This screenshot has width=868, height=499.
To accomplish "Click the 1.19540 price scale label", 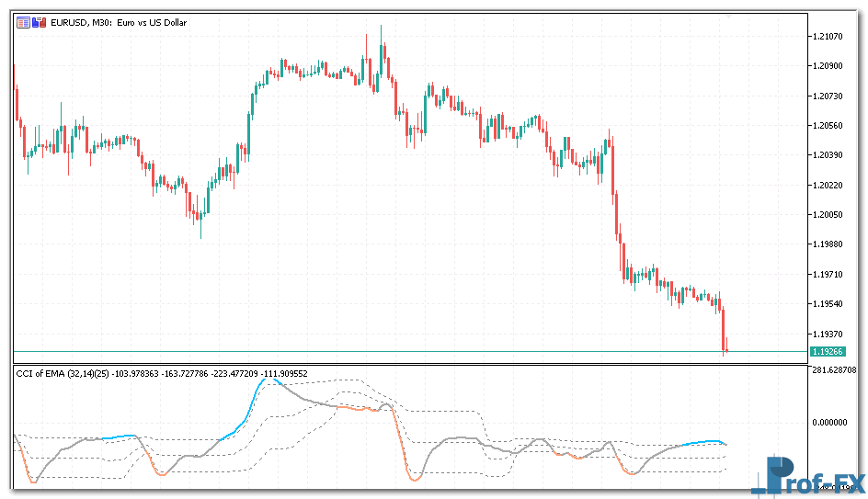I will (x=829, y=304).
